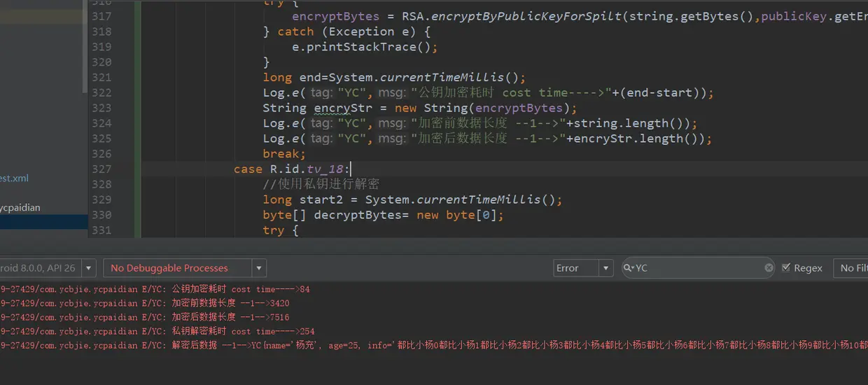Click the 'catch (Exception e)' line
Screen dimensions: 868x385
pos(346,31)
